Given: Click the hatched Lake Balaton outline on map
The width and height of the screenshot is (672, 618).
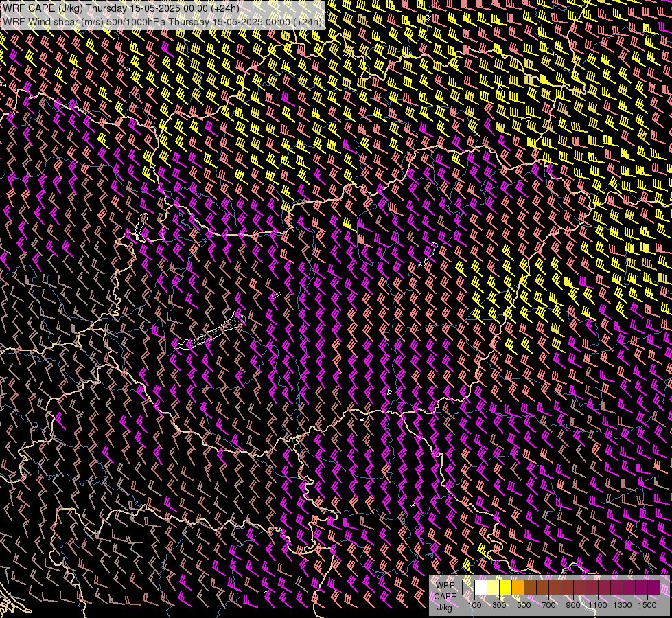Looking at the screenshot, I should click(210, 331).
